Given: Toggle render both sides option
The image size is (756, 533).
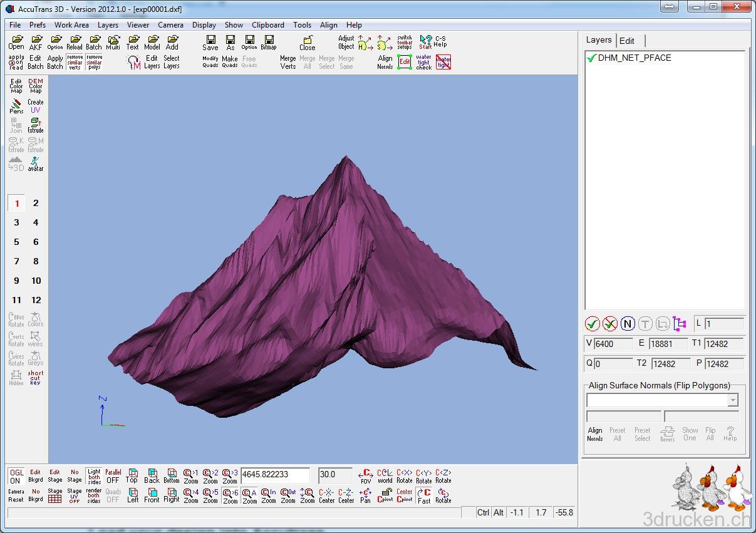Looking at the screenshot, I should (x=94, y=495).
